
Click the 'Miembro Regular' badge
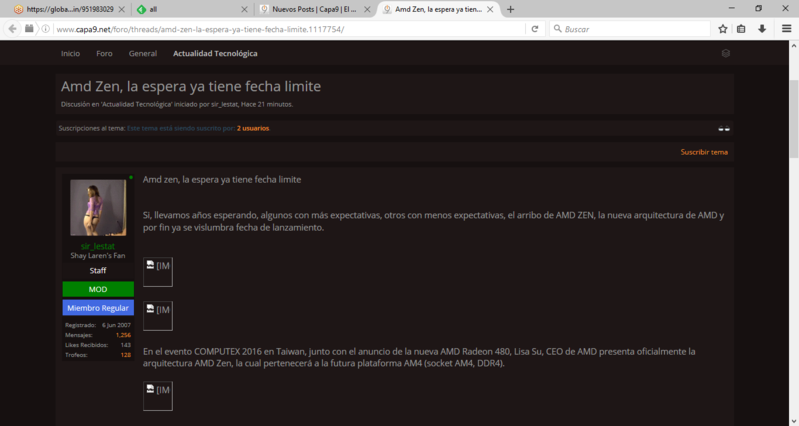(98, 308)
